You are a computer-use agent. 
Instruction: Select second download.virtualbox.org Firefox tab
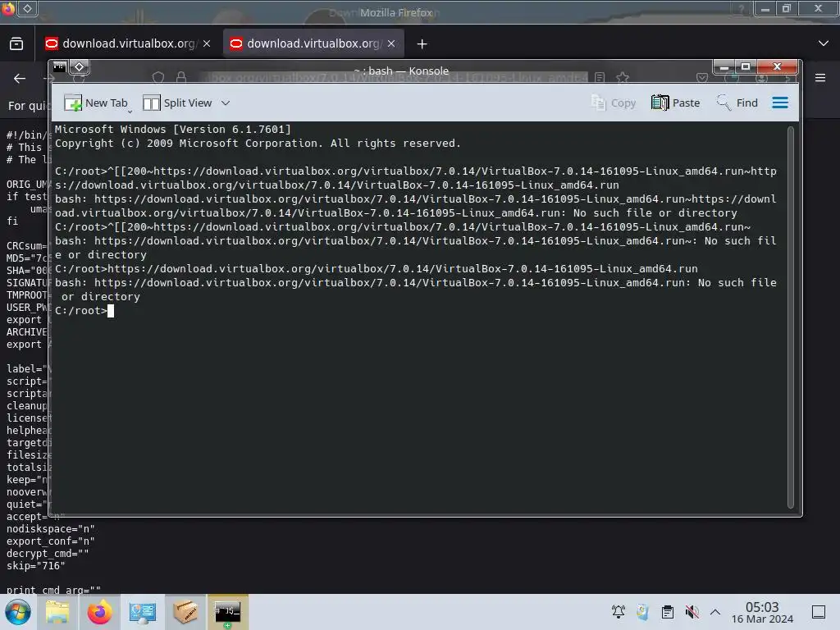click(313, 44)
